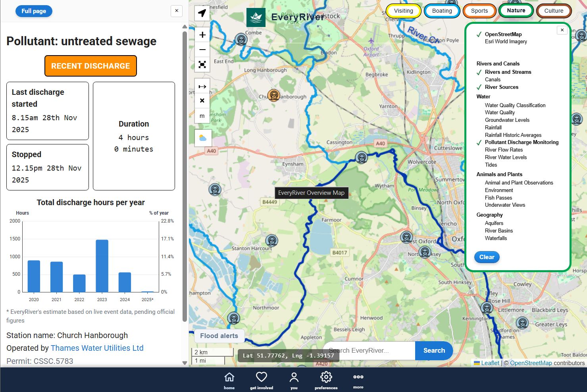Click the locate me arrow icon
Viewport: 587px width, 392px height.
pos(202,13)
